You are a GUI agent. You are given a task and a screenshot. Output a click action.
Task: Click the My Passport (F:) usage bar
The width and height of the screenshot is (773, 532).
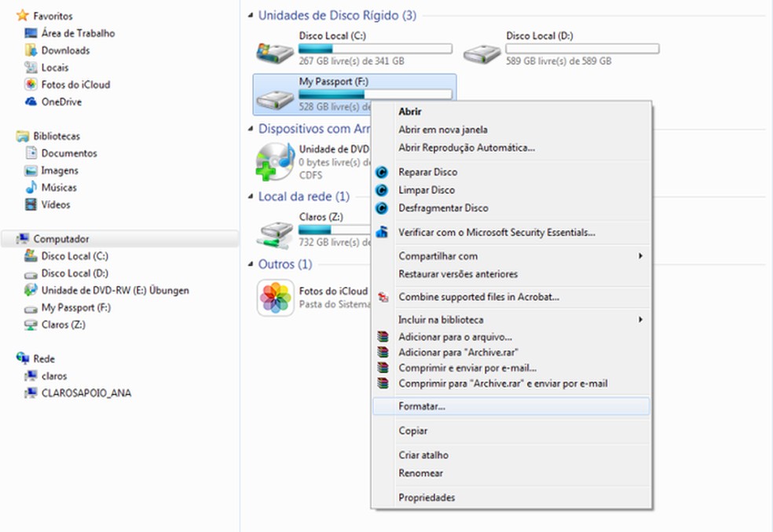376,94
